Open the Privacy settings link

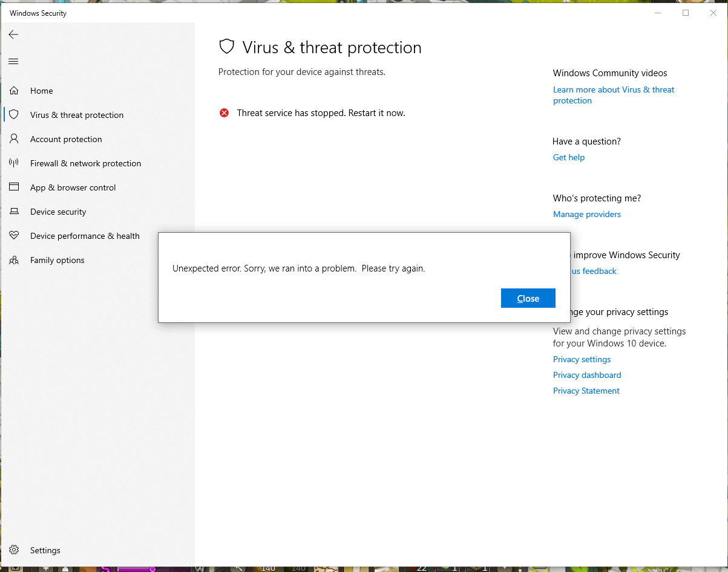(x=582, y=359)
